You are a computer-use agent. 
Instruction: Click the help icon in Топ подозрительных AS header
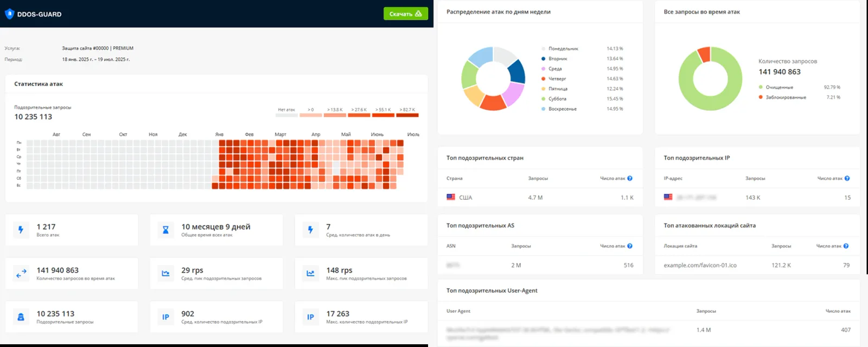click(x=630, y=246)
